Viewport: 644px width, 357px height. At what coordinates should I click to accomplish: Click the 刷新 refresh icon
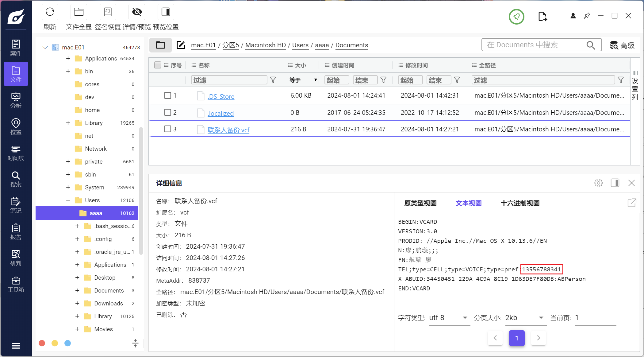tap(50, 12)
